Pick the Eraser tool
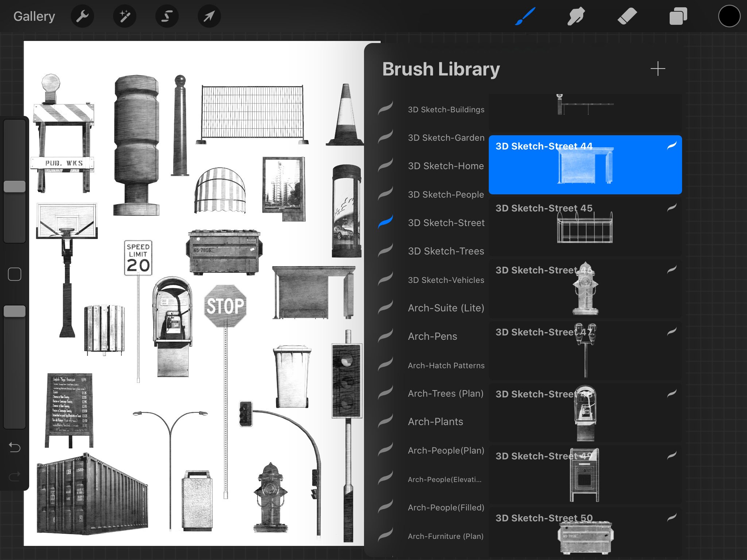This screenshot has width=747, height=560. (x=627, y=16)
